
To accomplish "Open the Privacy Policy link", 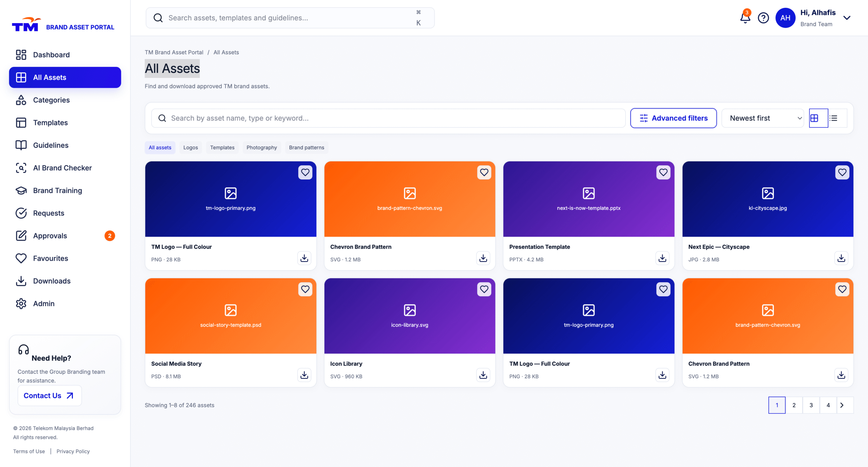I will [x=73, y=451].
